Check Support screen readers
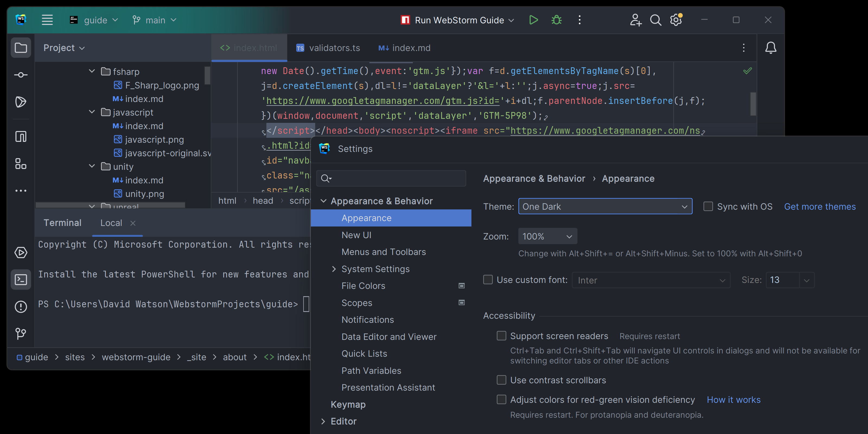 point(501,336)
